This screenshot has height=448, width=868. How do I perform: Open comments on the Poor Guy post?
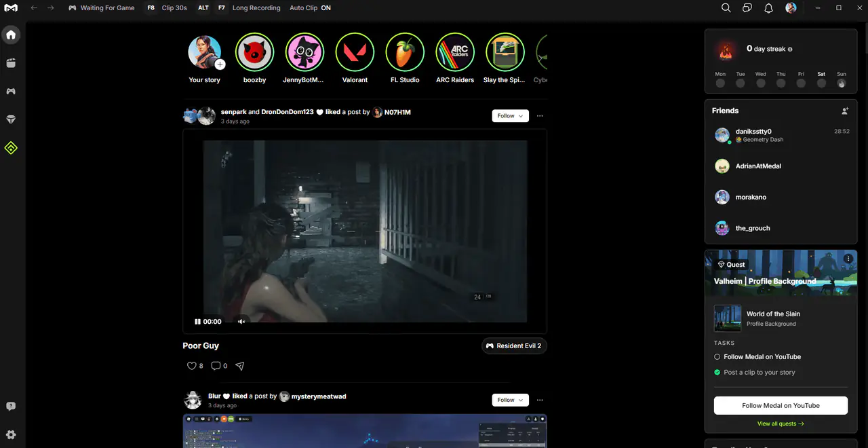tap(219, 366)
